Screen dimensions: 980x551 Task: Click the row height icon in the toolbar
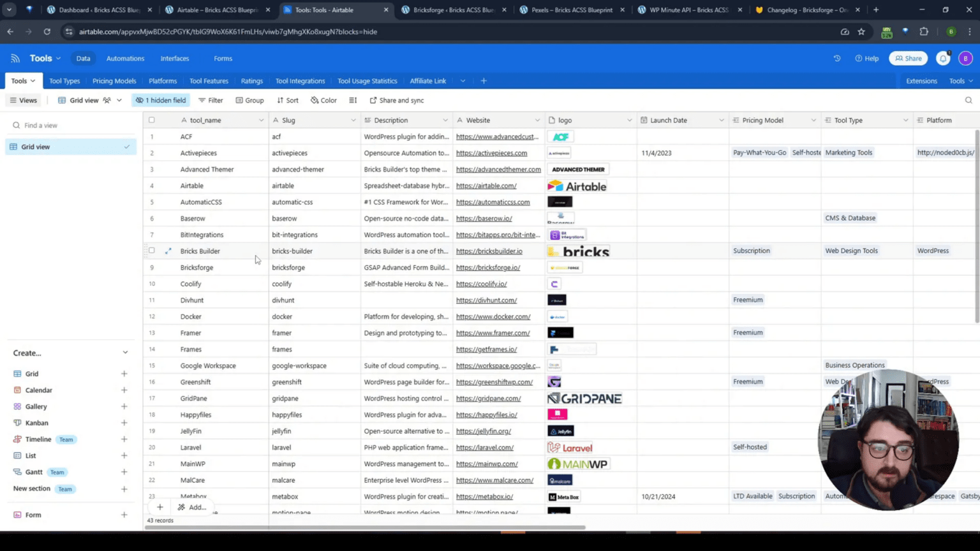[x=352, y=100]
